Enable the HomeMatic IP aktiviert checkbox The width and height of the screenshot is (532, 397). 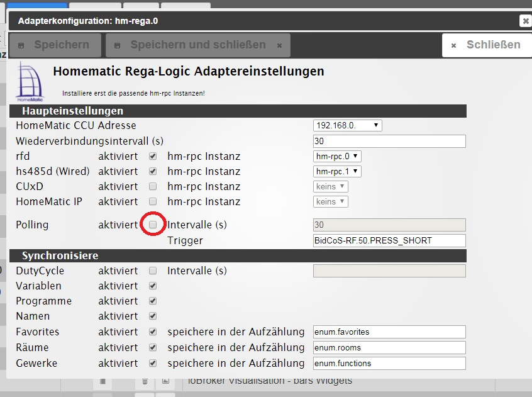coord(153,201)
